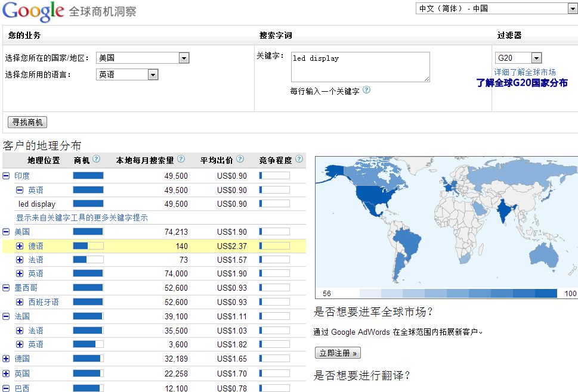Open the language dropdown showing 英语
Viewport: 578px width, 392px height.
tap(127, 74)
